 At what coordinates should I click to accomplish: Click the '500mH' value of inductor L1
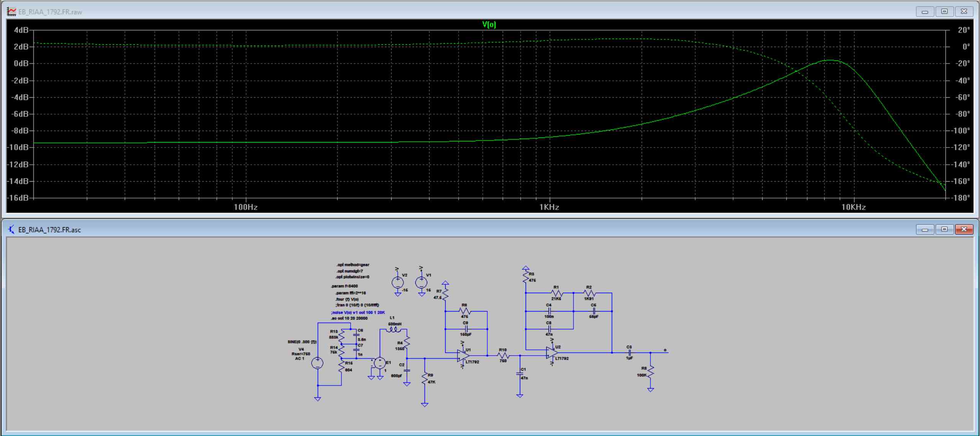tap(395, 324)
